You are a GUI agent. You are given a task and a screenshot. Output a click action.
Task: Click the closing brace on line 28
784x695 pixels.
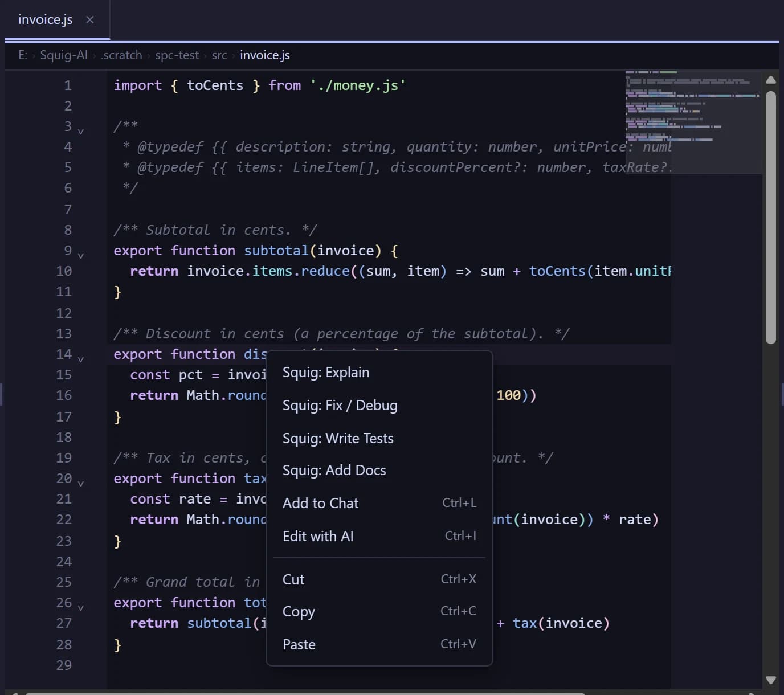click(x=117, y=645)
